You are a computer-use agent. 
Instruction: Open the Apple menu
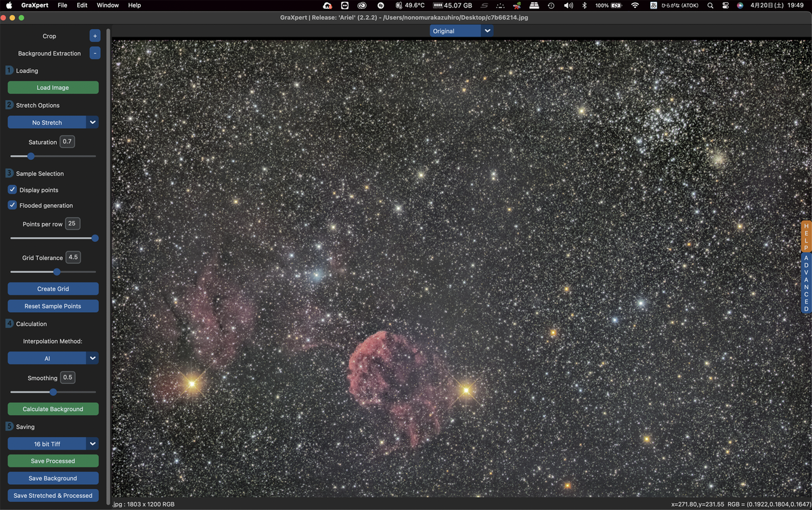tap(9, 5)
